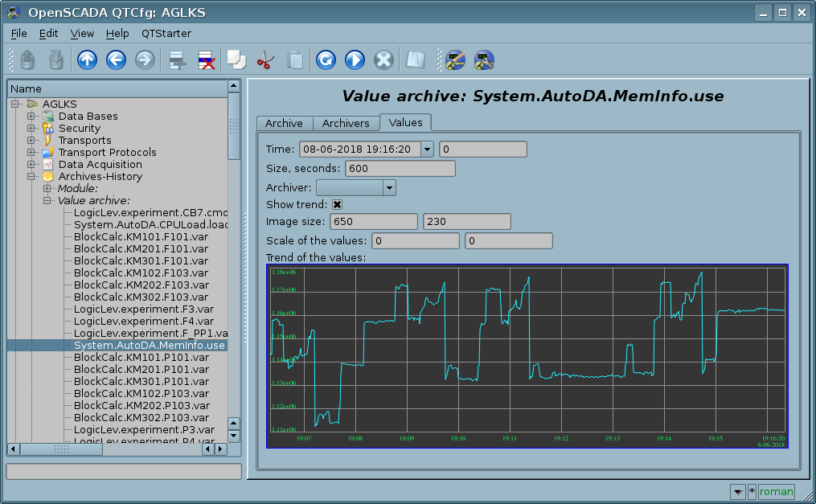Click the refresh page toolbar icon
This screenshot has width=816, height=504.
[x=326, y=60]
